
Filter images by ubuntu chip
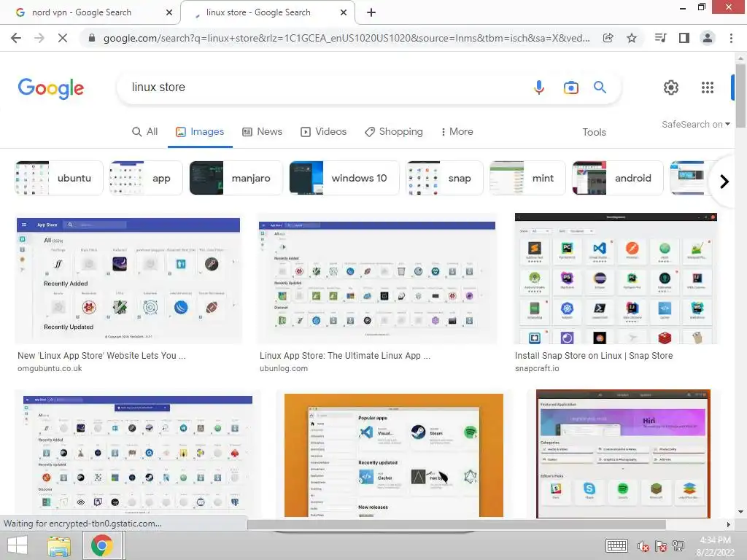(x=59, y=178)
